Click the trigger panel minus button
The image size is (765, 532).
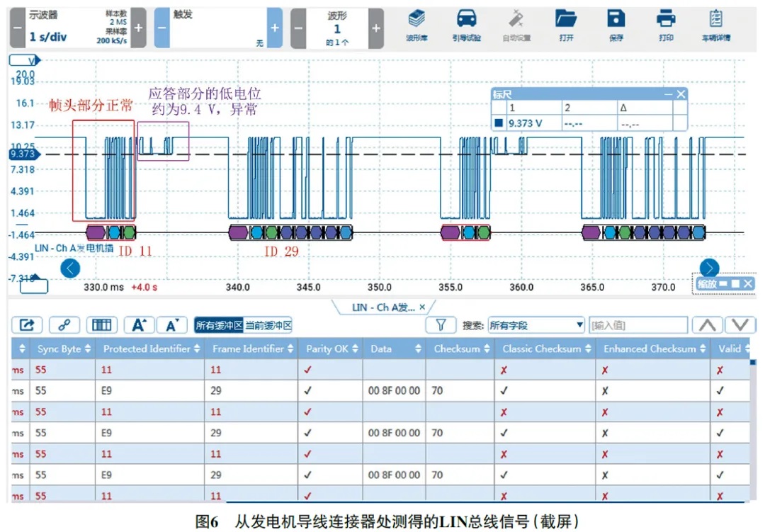162,28
